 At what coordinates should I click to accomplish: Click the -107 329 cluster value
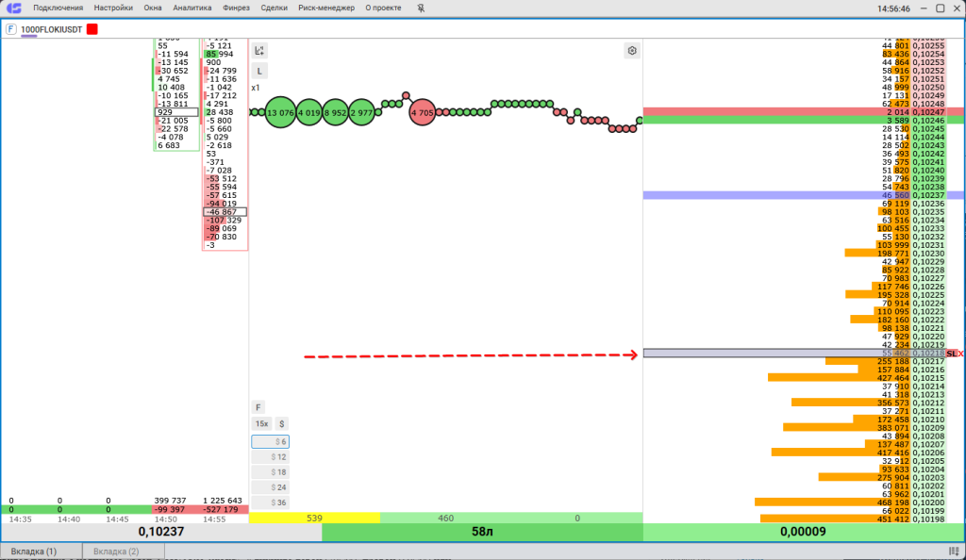tap(224, 221)
